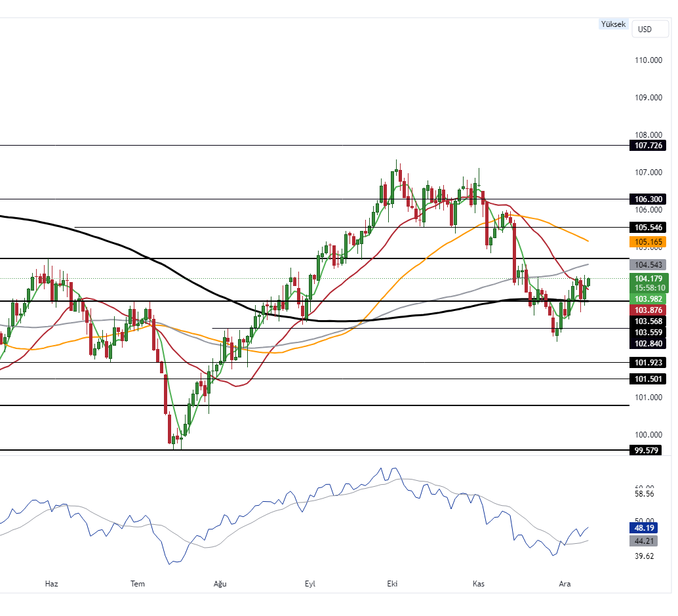Viewport: 678px width, 616px height.
Task: Click the blue 48.19 RSI value label
Action: tap(643, 527)
